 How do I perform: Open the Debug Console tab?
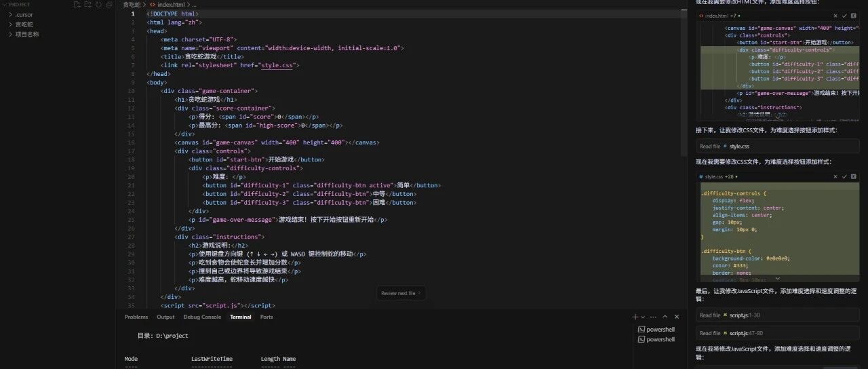tap(202, 317)
